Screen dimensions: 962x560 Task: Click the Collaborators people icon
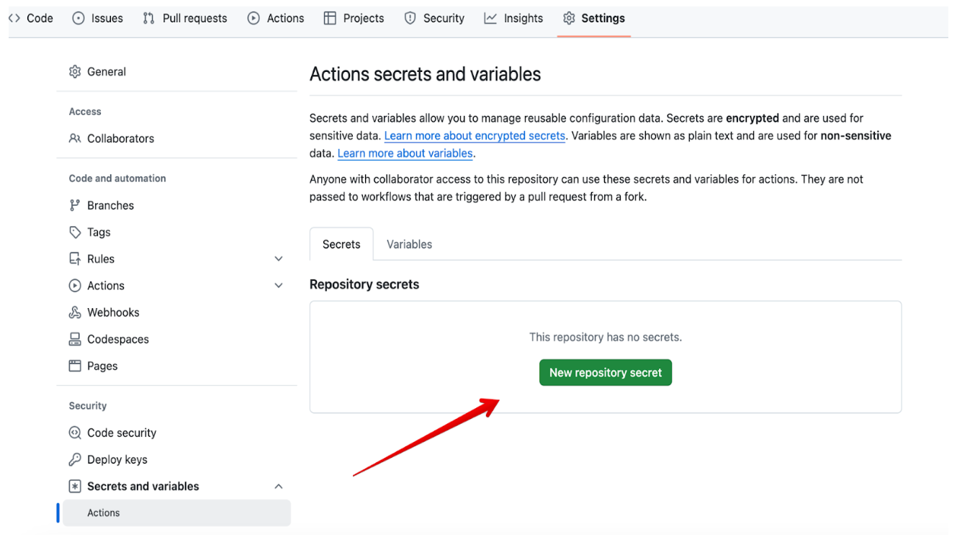tap(75, 139)
